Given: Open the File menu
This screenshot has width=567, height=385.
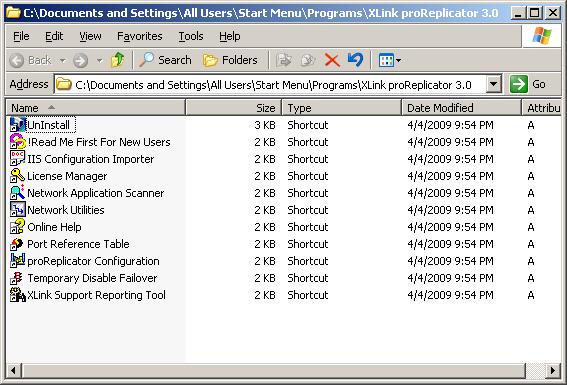Looking at the screenshot, I should [21, 36].
